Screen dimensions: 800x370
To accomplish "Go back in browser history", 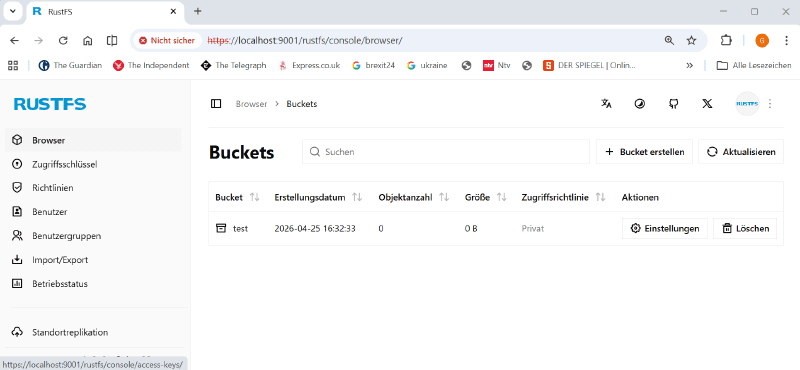I will click(x=14, y=40).
